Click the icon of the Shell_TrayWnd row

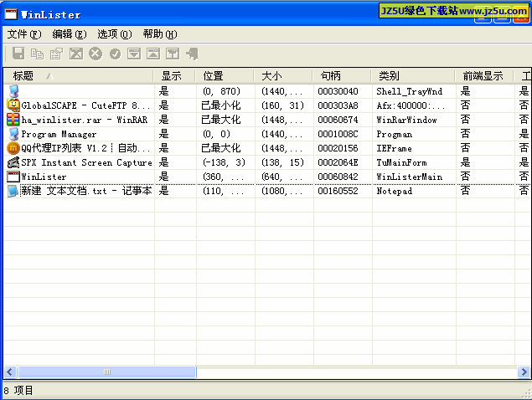[13, 91]
